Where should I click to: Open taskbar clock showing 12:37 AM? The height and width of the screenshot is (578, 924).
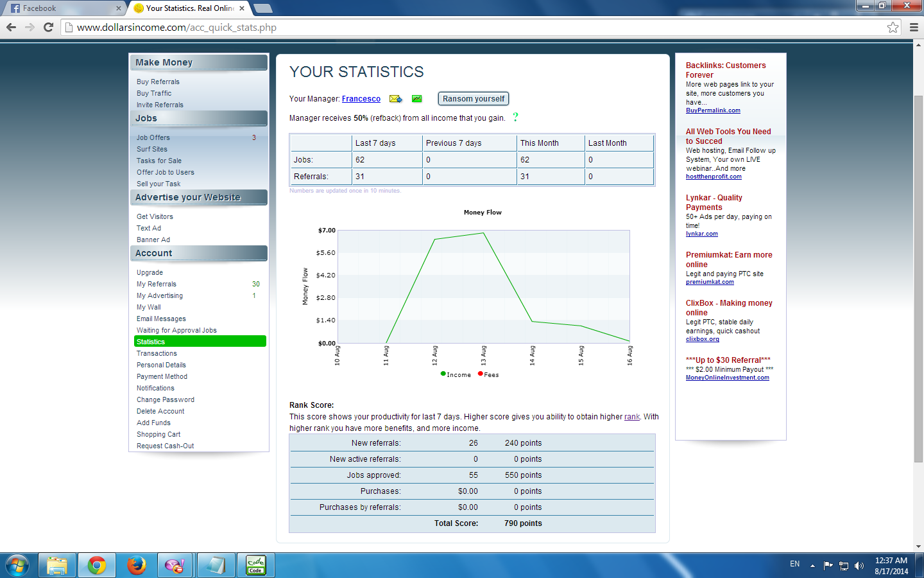click(891, 566)
